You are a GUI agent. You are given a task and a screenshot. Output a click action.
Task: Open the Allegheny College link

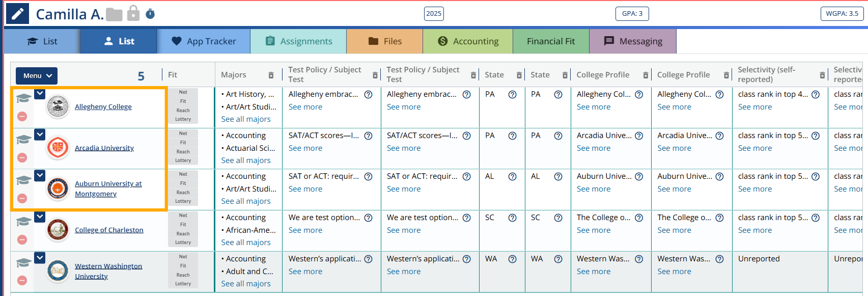click(x=103, y=107)
